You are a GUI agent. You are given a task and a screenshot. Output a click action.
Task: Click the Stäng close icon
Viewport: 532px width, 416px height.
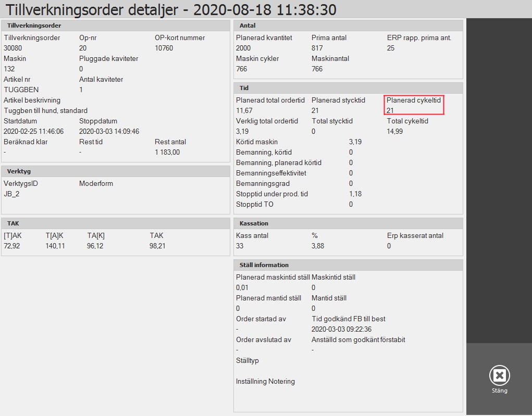click(499, 375)
